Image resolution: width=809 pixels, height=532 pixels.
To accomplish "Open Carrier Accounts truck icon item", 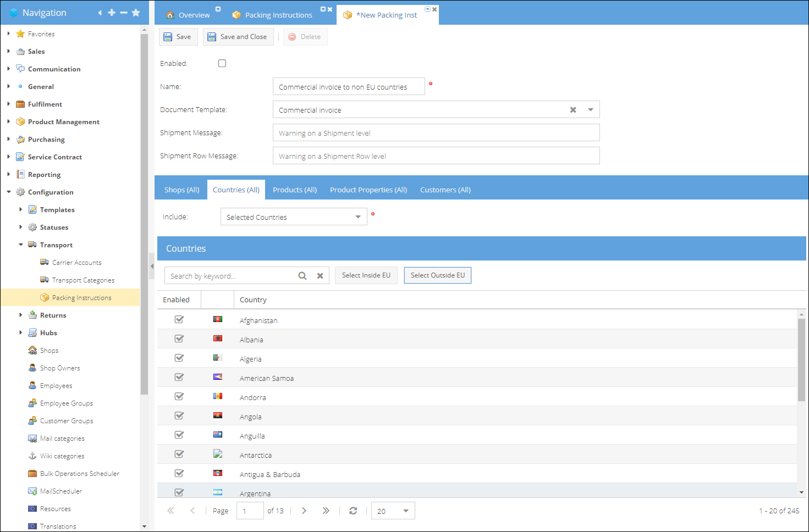I will click(x=70, y=263).
